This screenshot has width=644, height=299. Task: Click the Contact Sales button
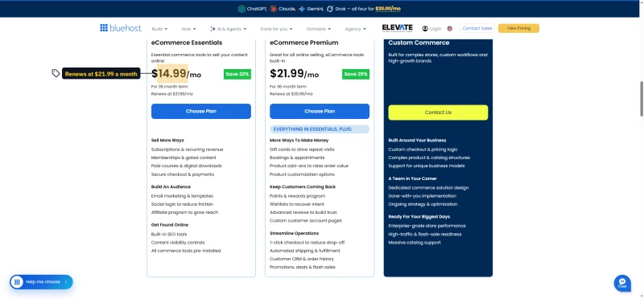(x=477, y=28)
